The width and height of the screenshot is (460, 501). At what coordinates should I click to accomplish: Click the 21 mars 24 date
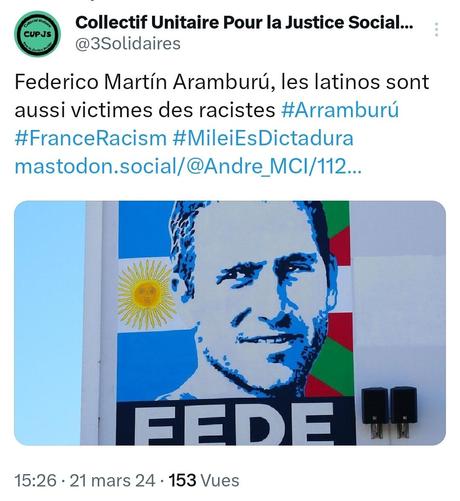pyautogui.click(x=112, y=480)
